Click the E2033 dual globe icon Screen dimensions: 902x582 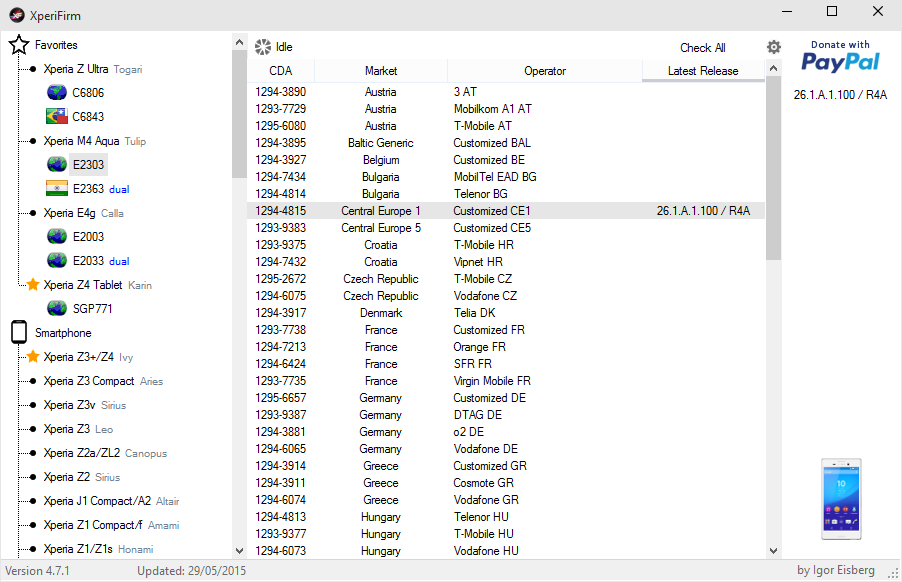coord(57,261)
